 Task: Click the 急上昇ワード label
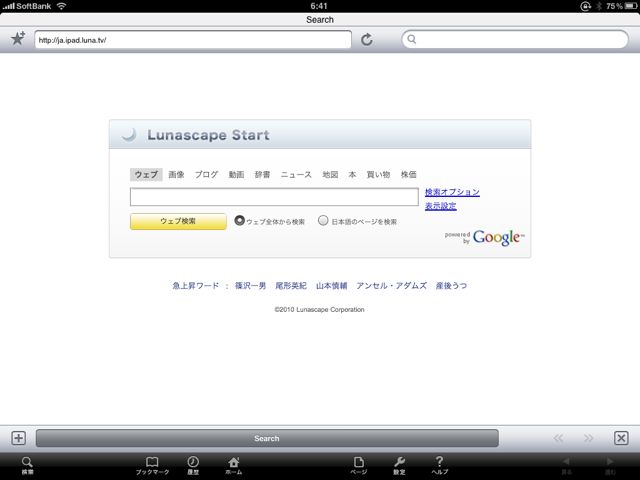coord(196,286)
